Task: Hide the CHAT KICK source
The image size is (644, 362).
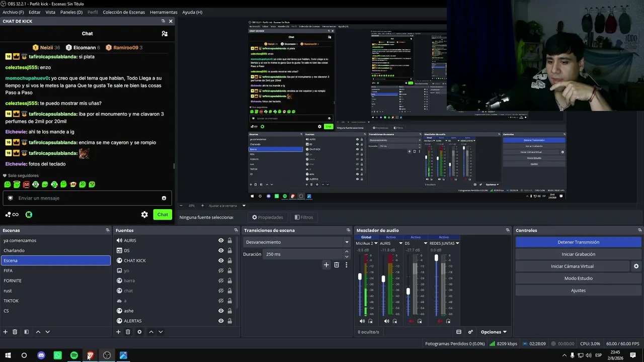Action: point(221,260)
